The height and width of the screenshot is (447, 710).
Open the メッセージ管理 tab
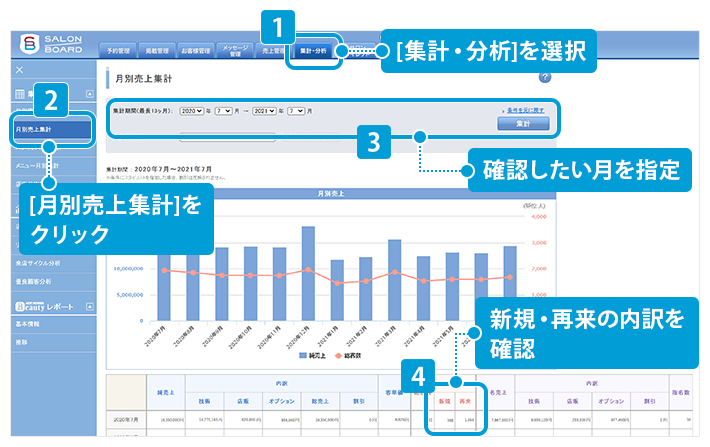[x=235, y=50]
